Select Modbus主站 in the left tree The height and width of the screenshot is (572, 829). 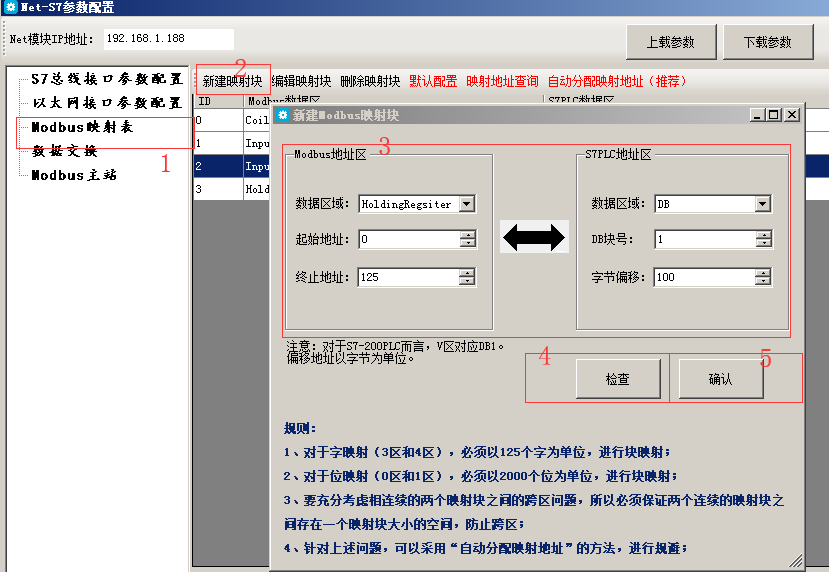tap(74, 175)
